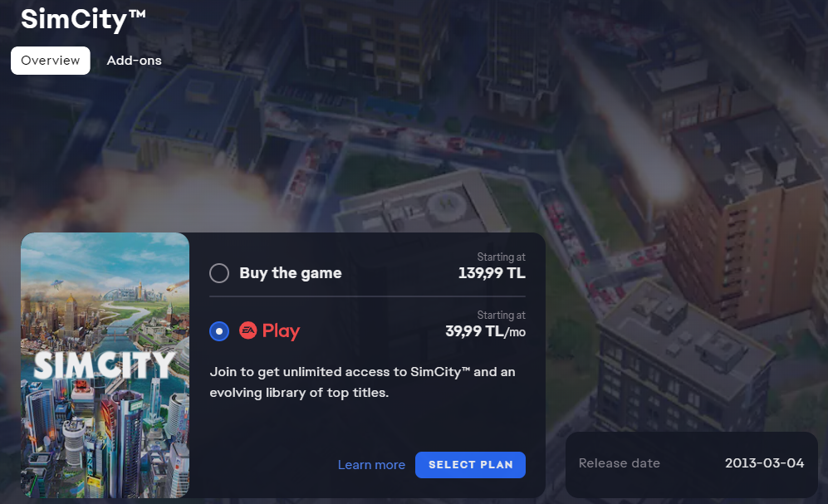Select the Buy the game radio button
Screen dimensions: 828x504
(219, 273)
